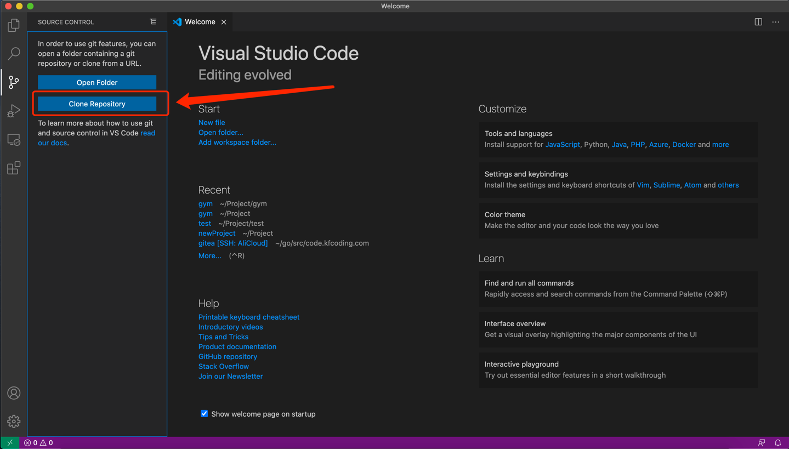Click the SOURCE CONTROL panel title
The height and width of the screenshot is (449, 789).
66,22
